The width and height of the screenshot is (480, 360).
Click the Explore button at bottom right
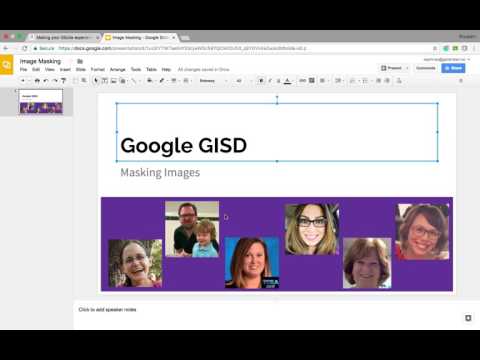point(468,318)
